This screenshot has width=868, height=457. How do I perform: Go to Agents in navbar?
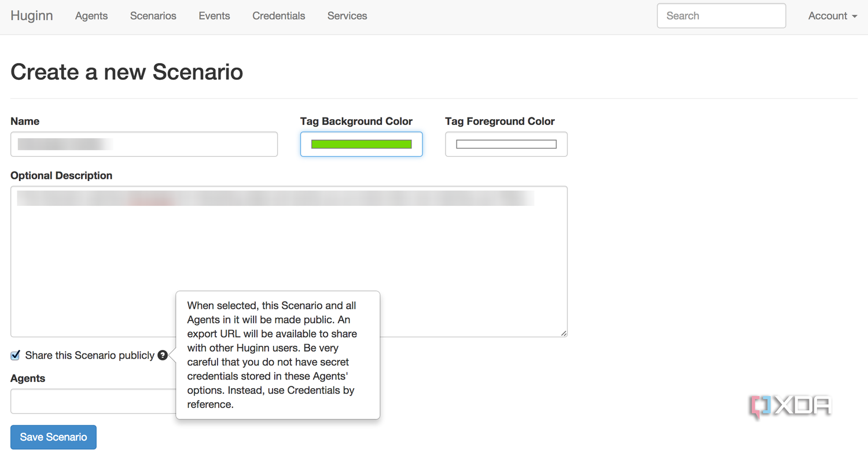tap(91, 16)
